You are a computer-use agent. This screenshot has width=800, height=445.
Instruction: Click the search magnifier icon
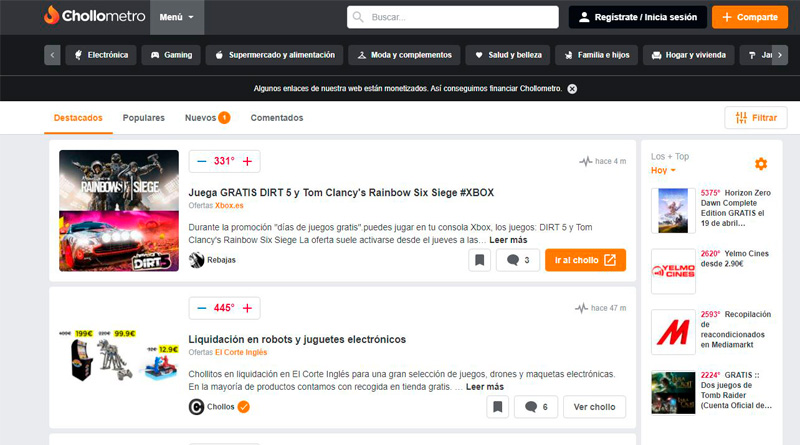358,17
